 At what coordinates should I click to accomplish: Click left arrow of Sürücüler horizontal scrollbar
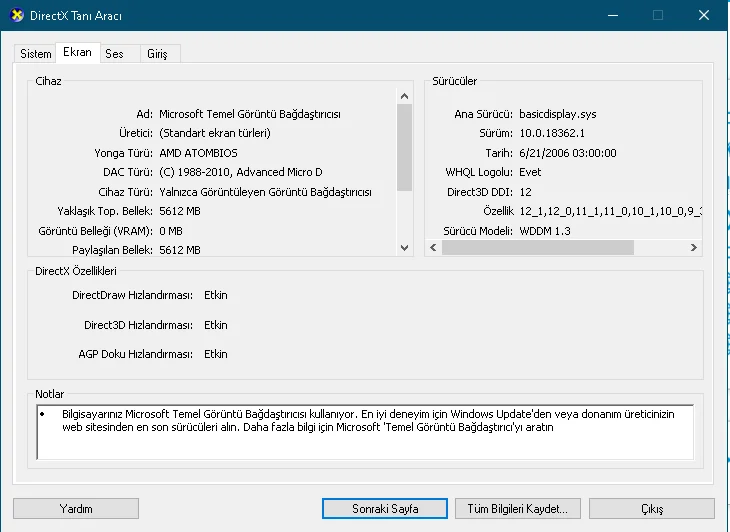434,247
